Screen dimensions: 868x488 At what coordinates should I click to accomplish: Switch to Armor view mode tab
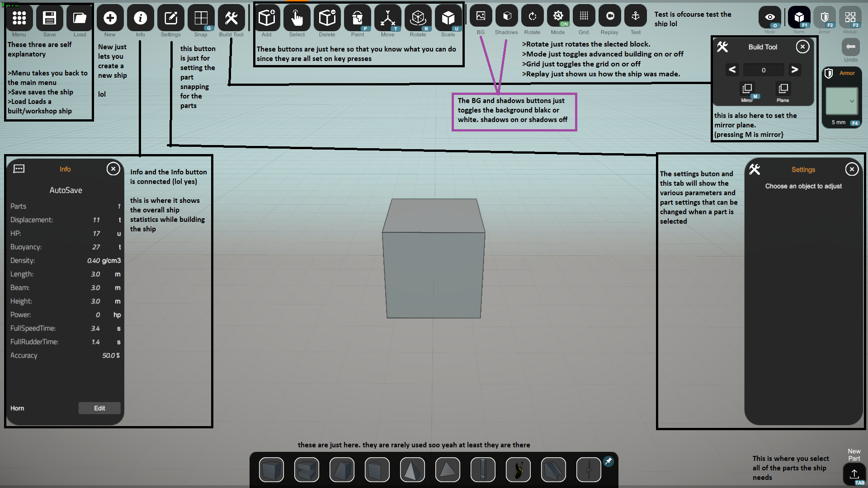click(x=825, y=18)
